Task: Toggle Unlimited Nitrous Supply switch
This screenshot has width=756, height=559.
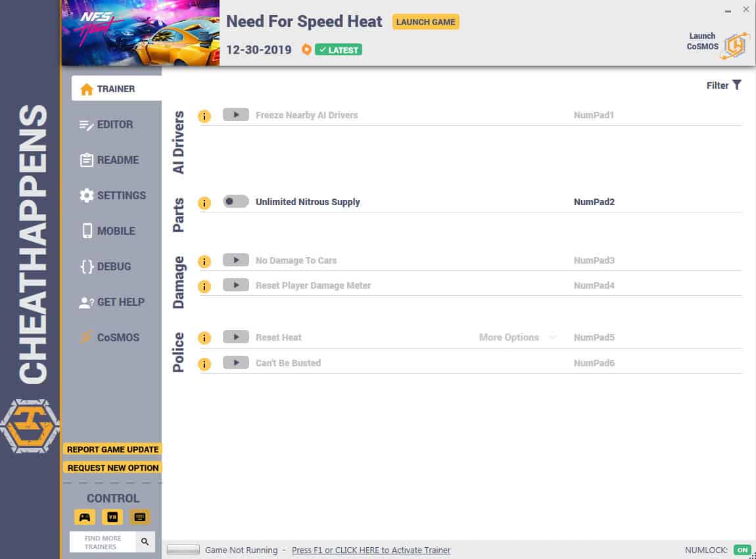Action: pyautogui.click(x=236, y=202)
